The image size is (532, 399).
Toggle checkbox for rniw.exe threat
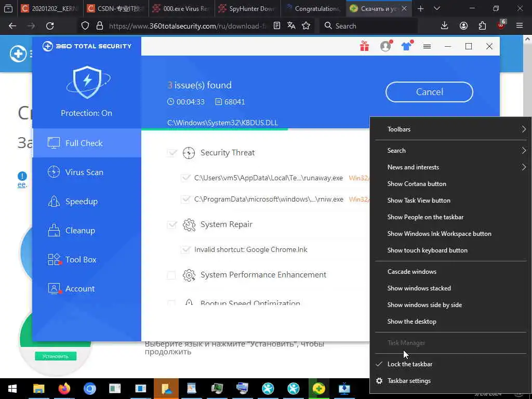click(185, 199)
